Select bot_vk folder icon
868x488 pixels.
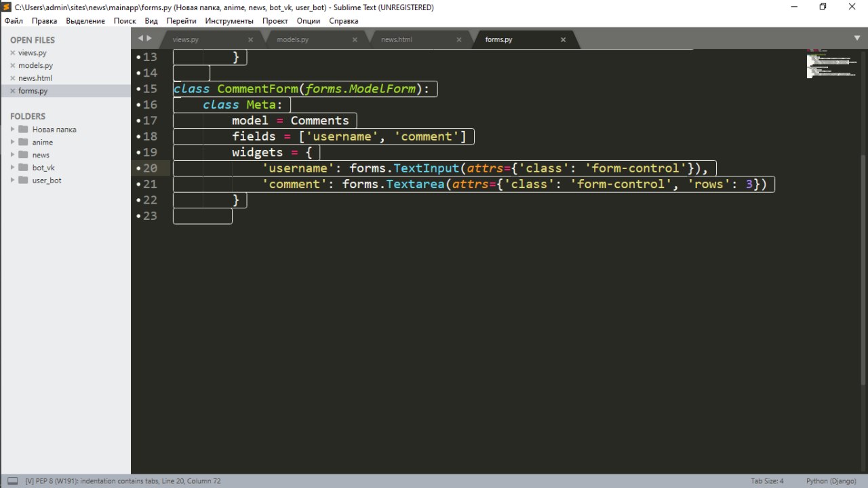(24, 168)
